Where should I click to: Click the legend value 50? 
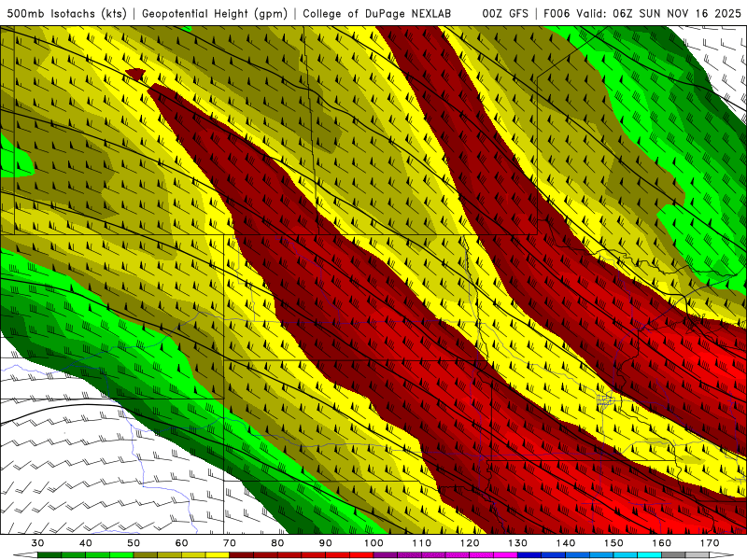[x=134, y=543]
